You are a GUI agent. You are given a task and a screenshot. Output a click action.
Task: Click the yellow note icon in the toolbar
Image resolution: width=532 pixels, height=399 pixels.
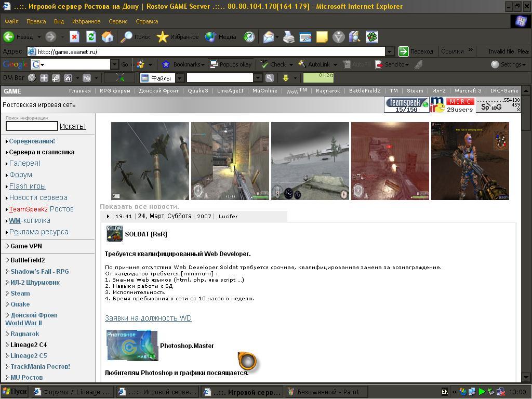[322, 37]
